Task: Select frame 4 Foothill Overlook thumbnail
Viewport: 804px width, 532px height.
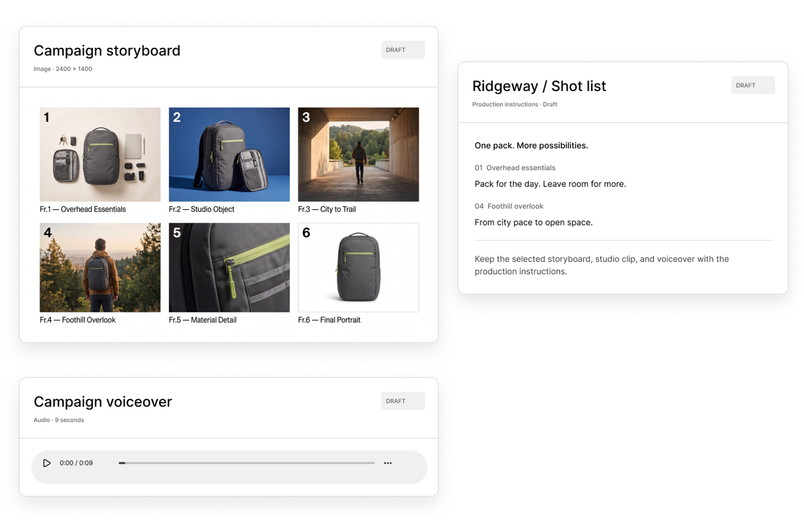Action: pos(100,268)
